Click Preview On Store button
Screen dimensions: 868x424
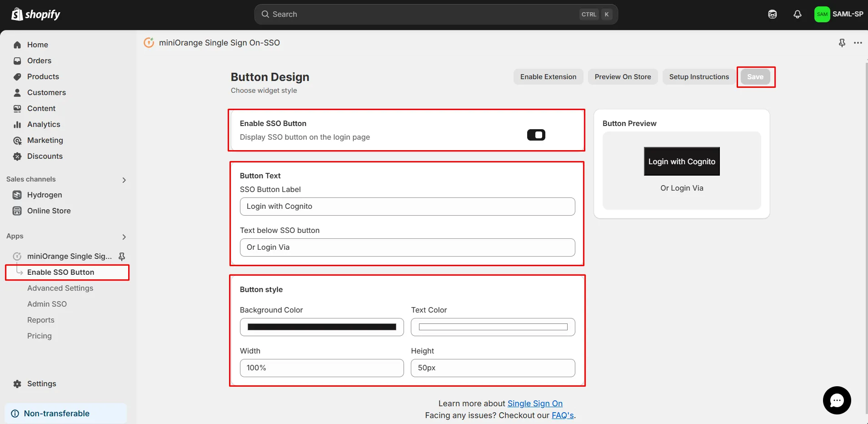[623, 77]
